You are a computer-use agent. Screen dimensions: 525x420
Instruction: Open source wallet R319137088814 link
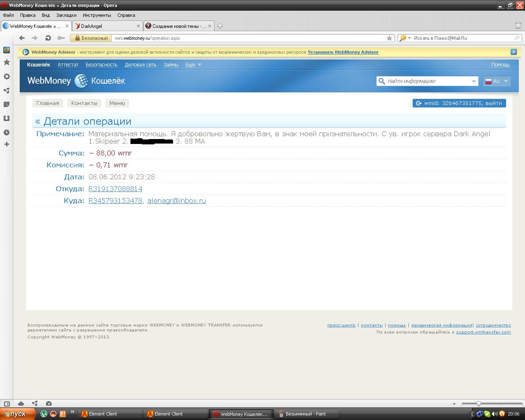tap(115, 189)
